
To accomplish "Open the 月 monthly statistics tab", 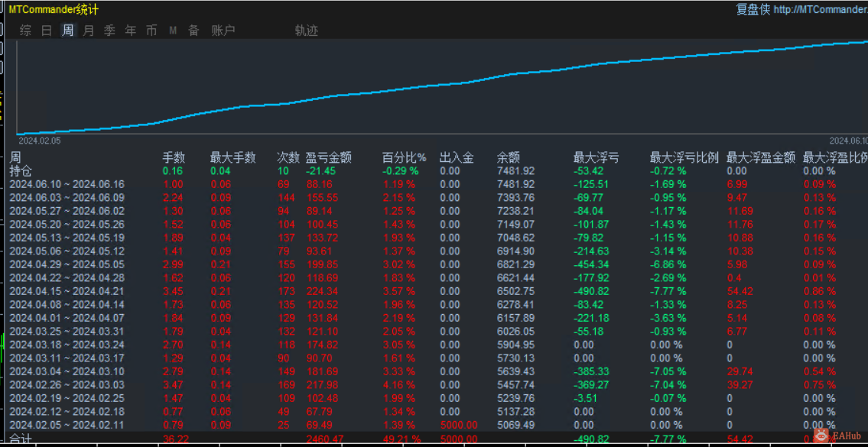I will 89,31.
